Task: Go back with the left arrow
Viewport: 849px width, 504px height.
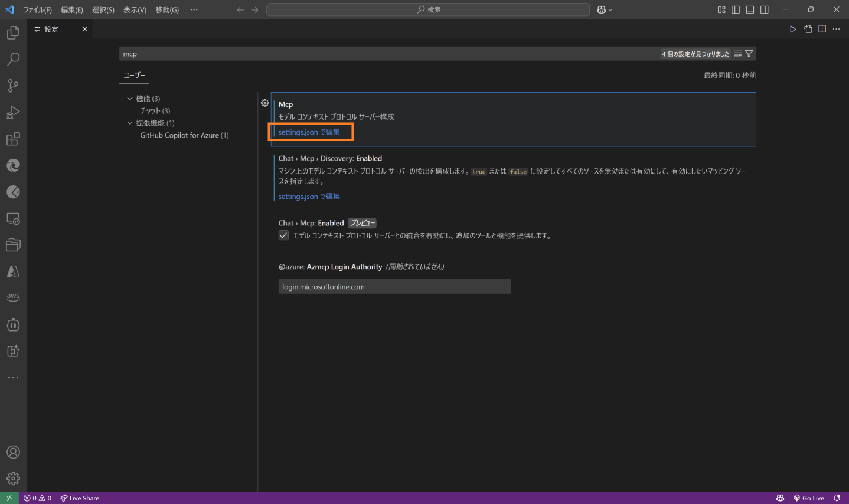Action: (240, 9)
